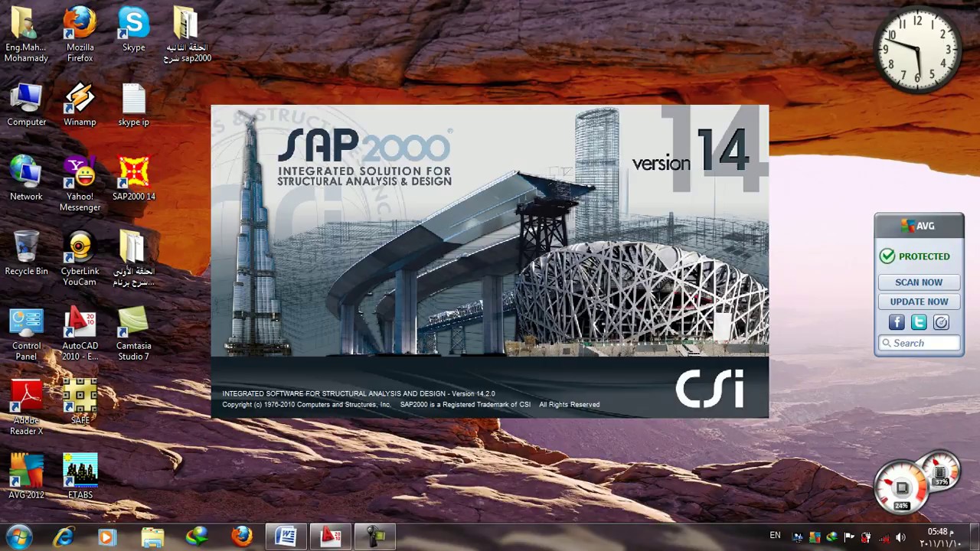This screenshot has height=551, width=980.
Task: Select the Adobe Reader X desktop icon
Action: [x=26, y=407]
